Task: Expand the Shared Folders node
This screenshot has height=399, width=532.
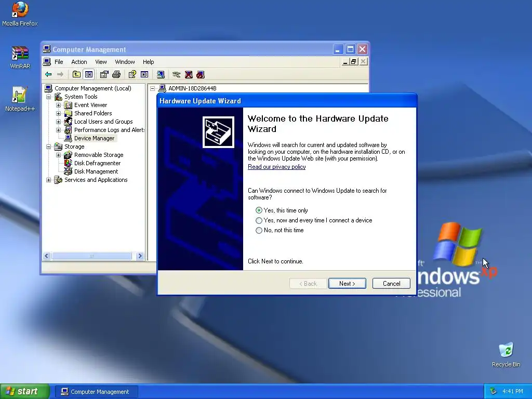Action: [x=58, y=113]
